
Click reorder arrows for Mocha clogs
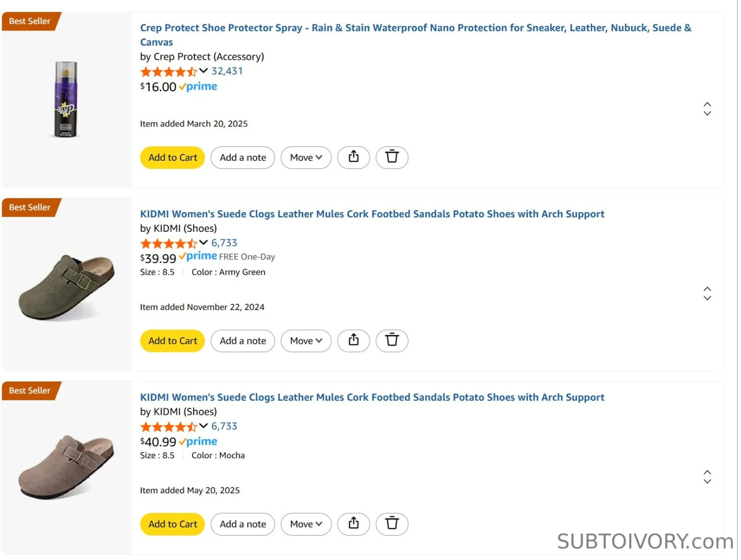(707, 477)
